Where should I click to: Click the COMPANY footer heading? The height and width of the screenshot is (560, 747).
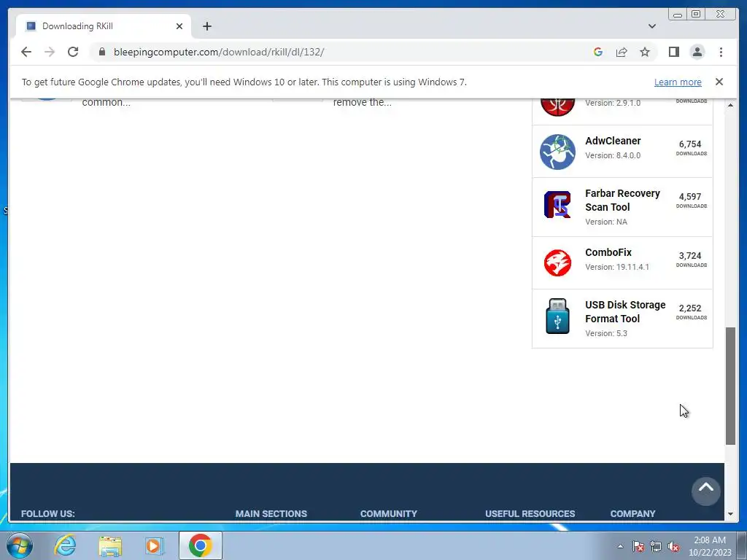(x=632, y=514)
